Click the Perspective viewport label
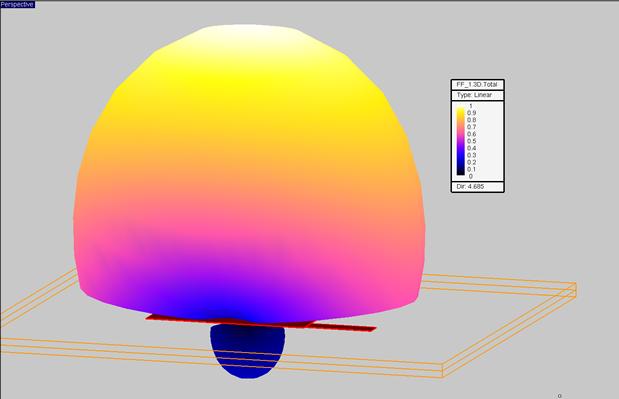This screenshot has height=399, width=619. (x=17, y=4)
